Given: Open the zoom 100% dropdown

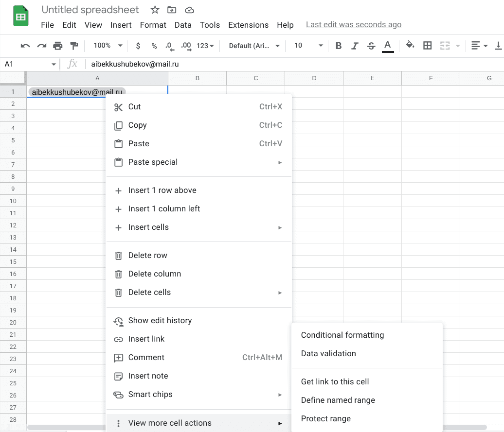Looking at the screenshot, I should [x=108, y=46].
